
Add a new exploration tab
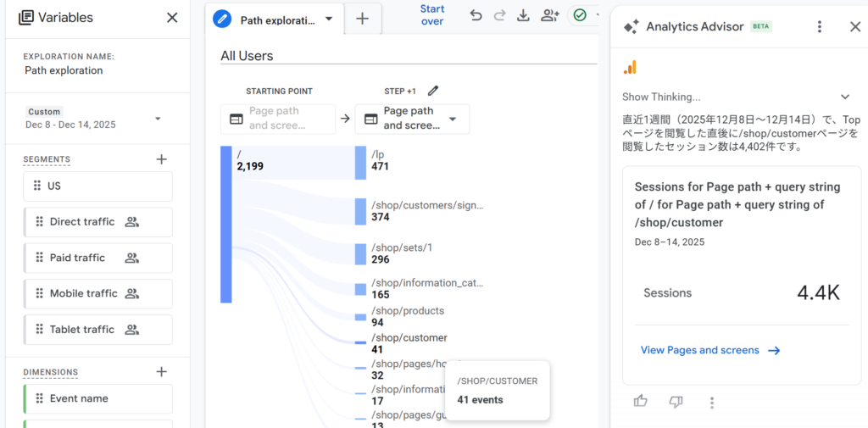tap(362, 19)
